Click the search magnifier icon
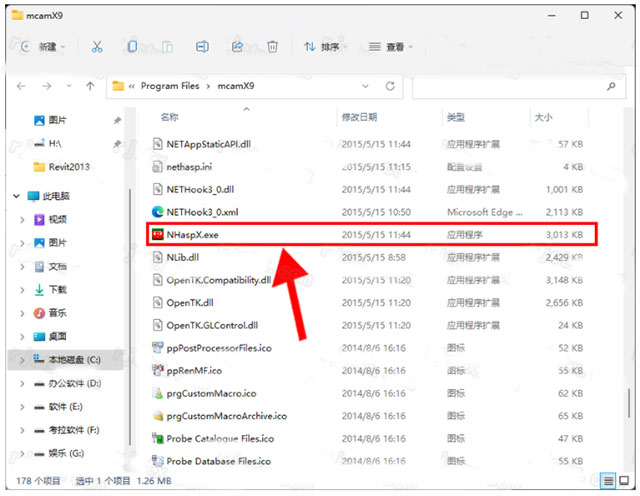Image resolution: width=640 pixels, height=496 pixels. click(611, 86)
